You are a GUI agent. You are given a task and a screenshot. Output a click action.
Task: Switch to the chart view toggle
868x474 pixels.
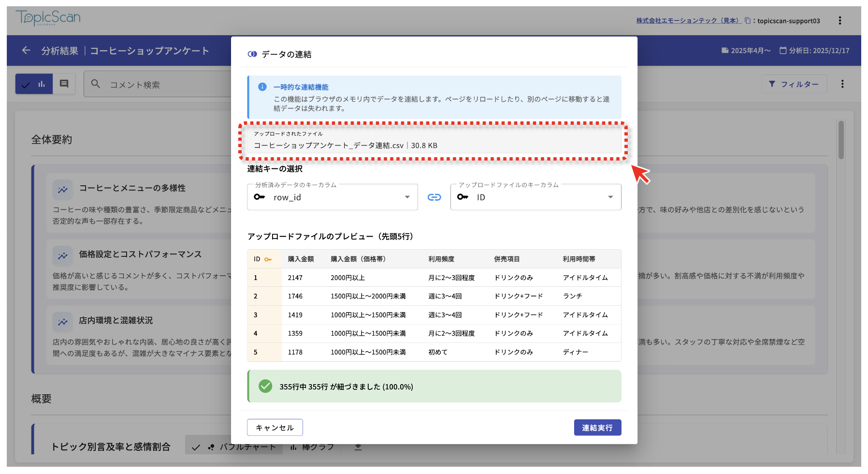tap(34, 84)
